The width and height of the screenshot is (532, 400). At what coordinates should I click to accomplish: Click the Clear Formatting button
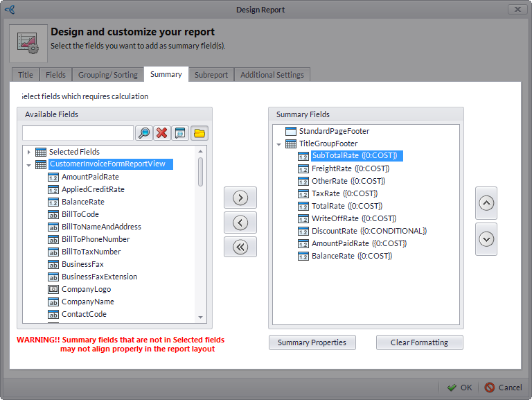[419, 342]
